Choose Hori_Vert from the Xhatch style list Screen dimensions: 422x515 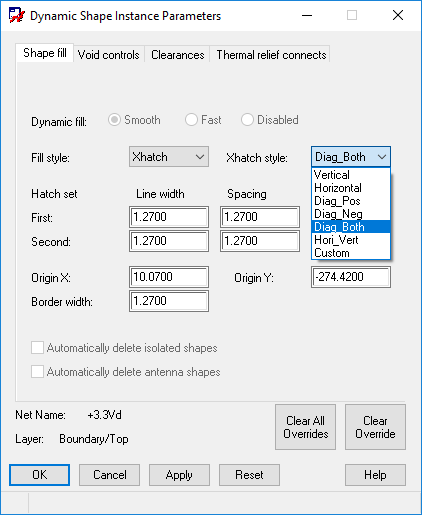tap(351, 240)
